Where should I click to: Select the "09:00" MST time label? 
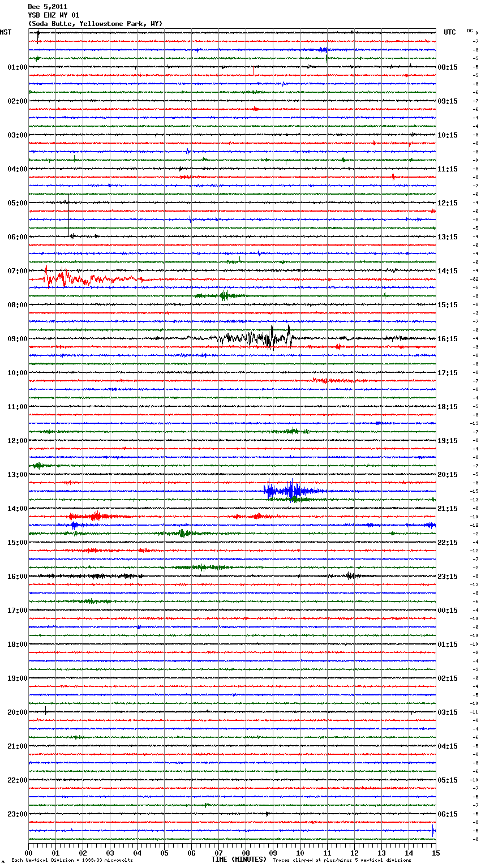click(18, 339)
